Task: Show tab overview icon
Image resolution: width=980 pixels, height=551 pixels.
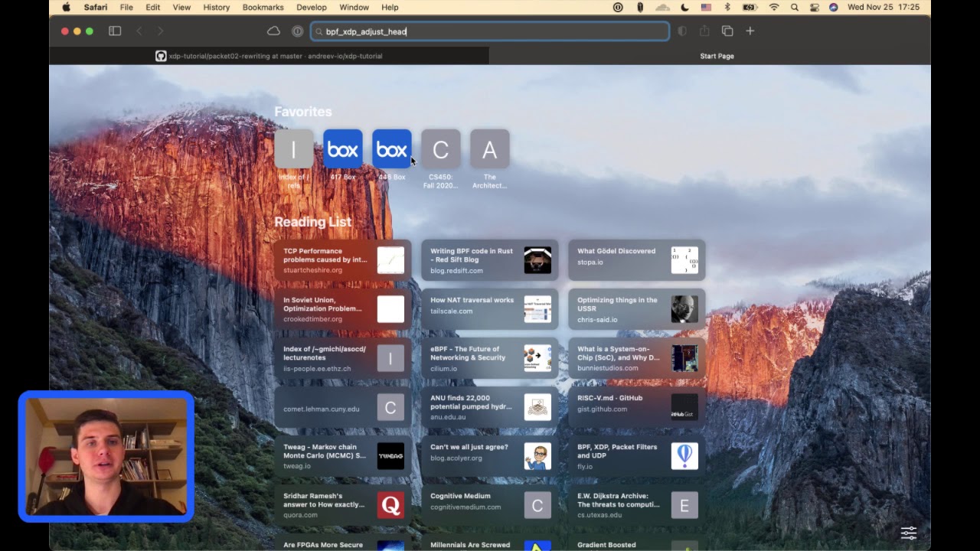Action: (x=727, y=31)
